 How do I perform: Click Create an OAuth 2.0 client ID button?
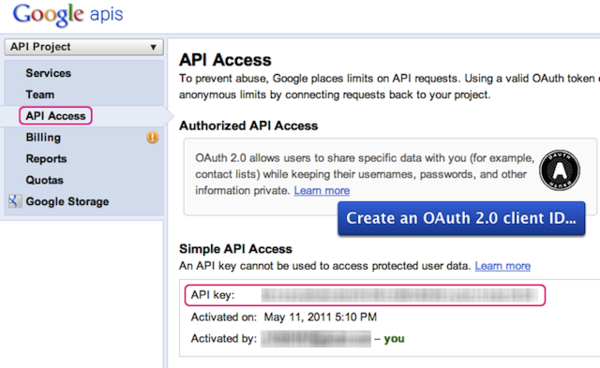click(461, 218)
